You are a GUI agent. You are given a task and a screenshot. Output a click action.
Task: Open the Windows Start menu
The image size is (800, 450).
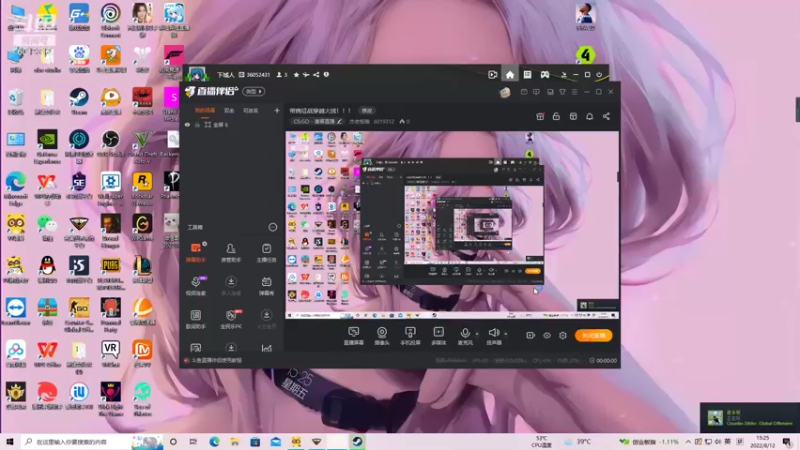[x=10, y=441]
